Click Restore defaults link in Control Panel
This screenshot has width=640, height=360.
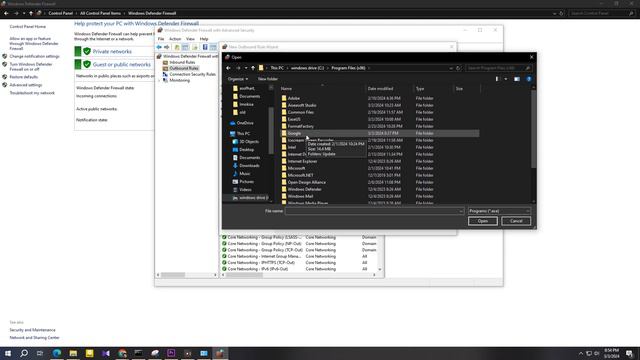[x=24, y=77]
